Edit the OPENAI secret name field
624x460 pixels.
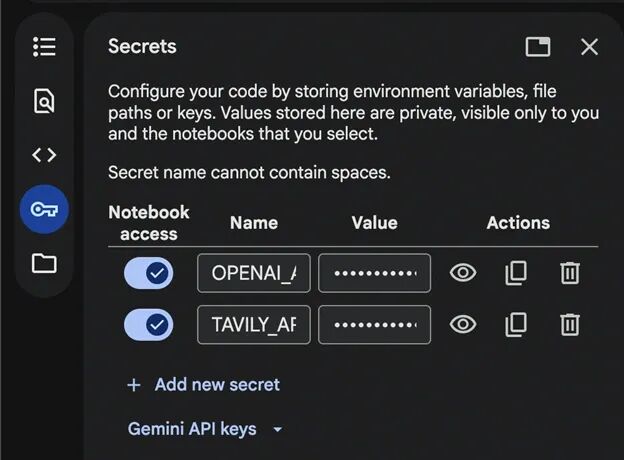[x=254, y=273]
